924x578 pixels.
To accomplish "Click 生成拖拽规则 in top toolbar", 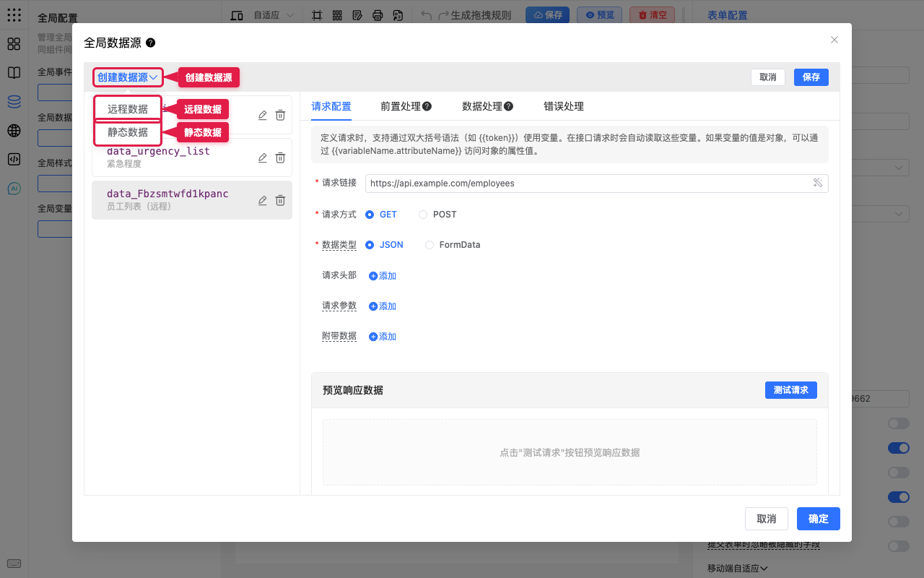I will pyautogui.click(x=481, y=15).
